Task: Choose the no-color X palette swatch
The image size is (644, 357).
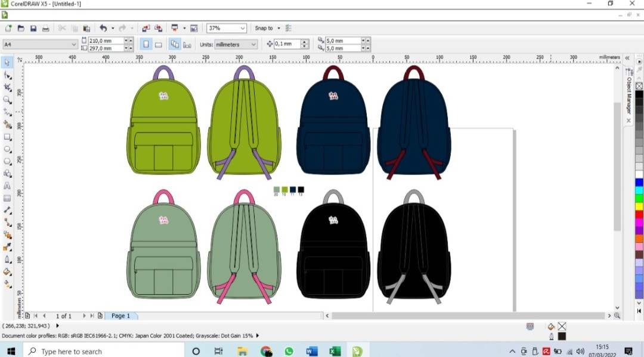Action: [639, 86]
